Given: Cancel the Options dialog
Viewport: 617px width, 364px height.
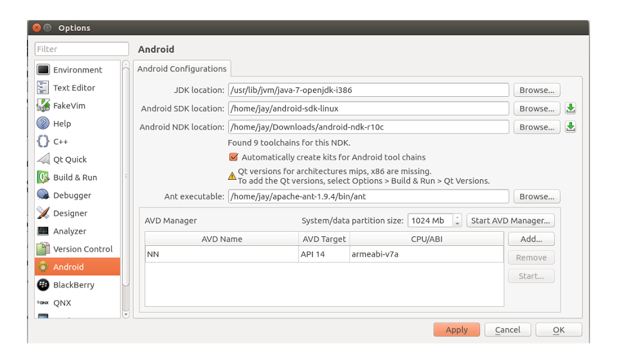Looking at the screenshot, I should (x=508, y=330).
